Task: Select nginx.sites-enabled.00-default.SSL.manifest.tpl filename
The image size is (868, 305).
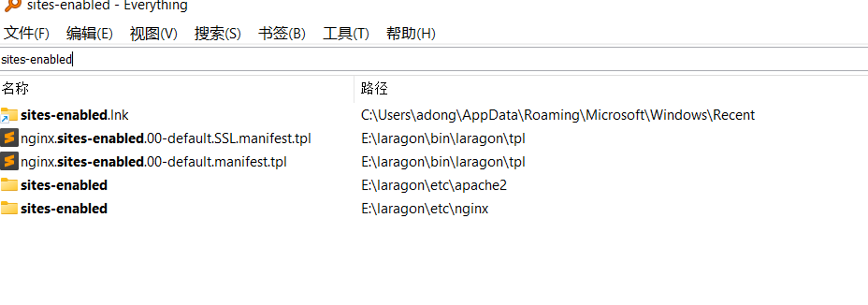Action: point(166,138)
